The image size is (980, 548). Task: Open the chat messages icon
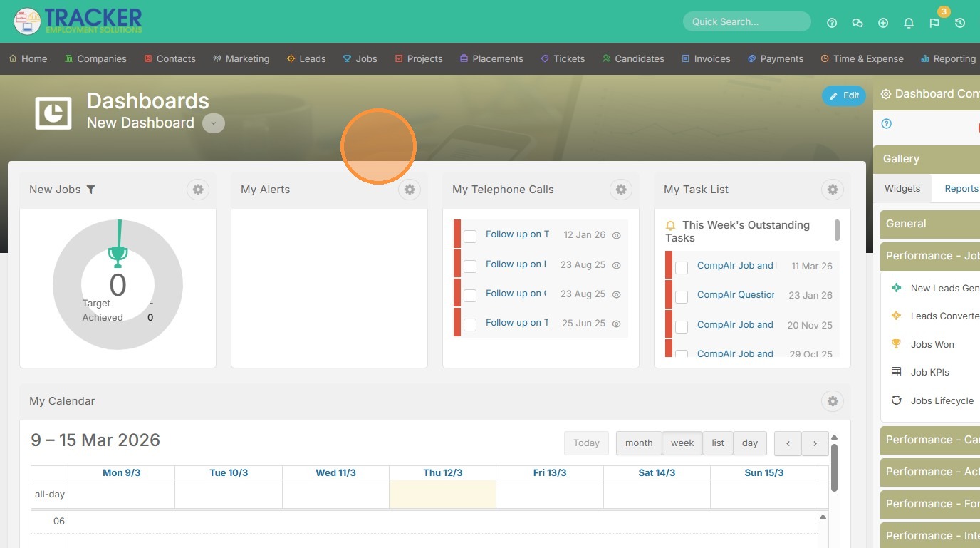857,23
